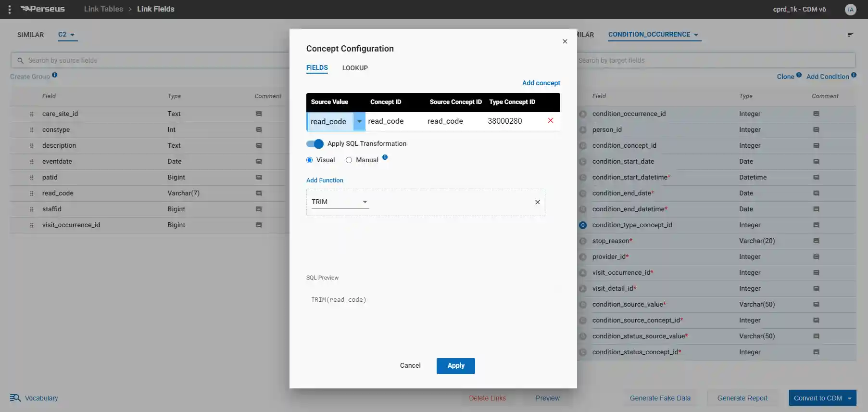Open the comment icon for person_id target field
868x412 pixels.
point(816,130)
